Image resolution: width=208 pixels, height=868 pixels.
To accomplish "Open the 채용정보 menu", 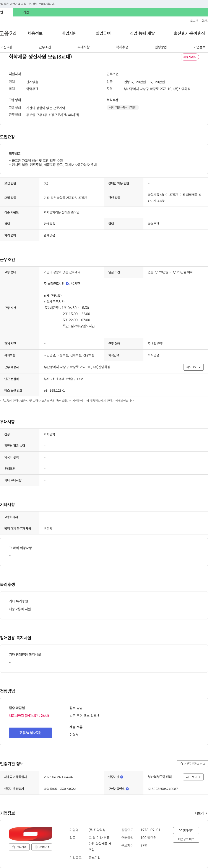I will click(35, 33).
